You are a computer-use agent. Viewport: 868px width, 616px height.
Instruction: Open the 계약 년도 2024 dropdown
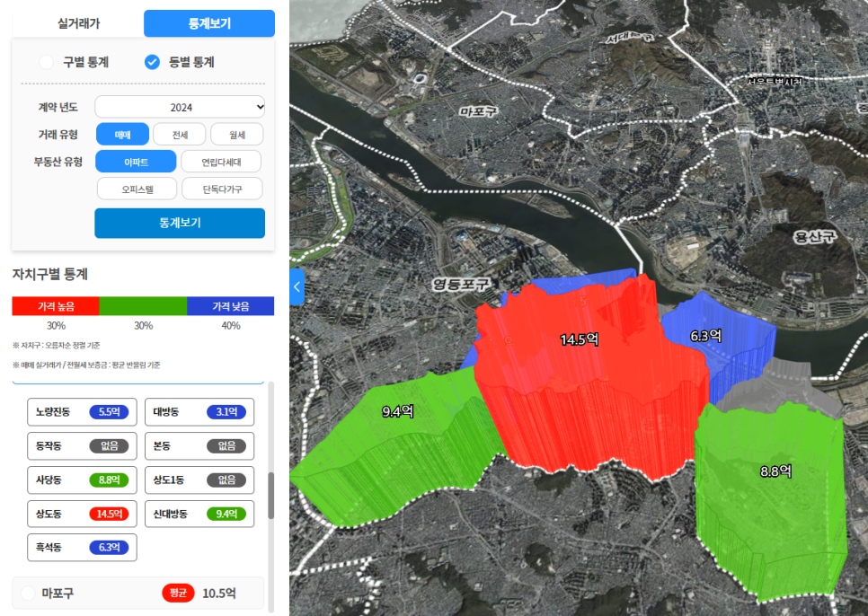point(180,107)
